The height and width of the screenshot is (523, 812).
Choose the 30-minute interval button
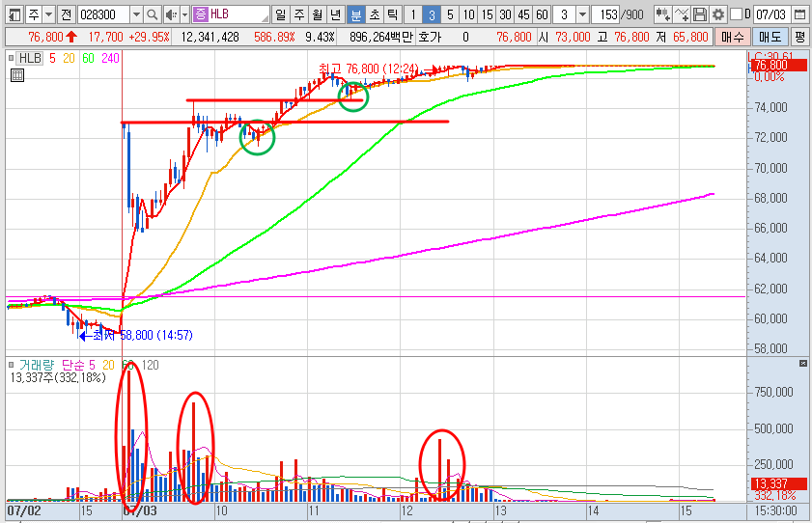pyautogui.click(x=505, y=14)
